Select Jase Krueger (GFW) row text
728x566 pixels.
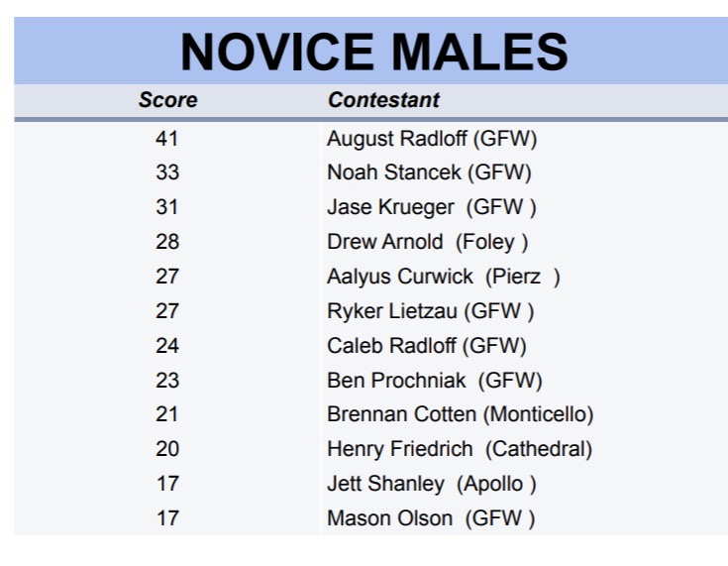432,207
